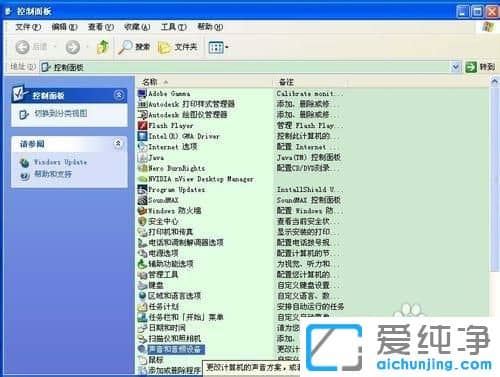Expand the address bar dropdown arrow
Image resolution: width=500 pixels, height=377 pixels.
point(455,67)
